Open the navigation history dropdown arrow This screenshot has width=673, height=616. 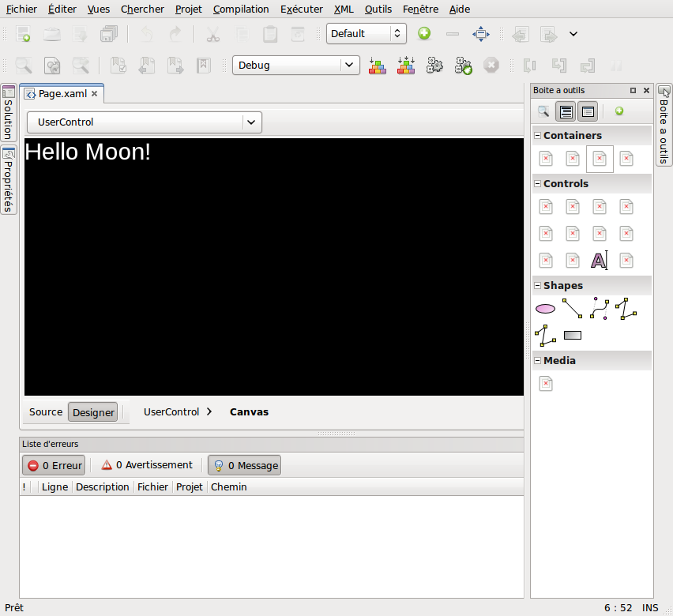(573, 33)
